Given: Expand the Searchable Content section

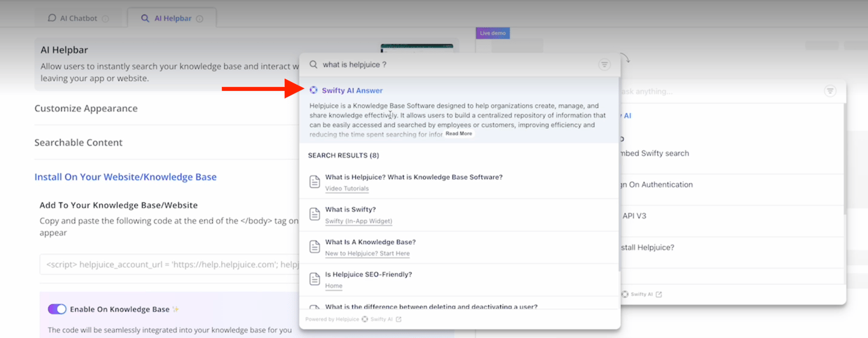Looking at the screenshot, I should tap(79, 143).
